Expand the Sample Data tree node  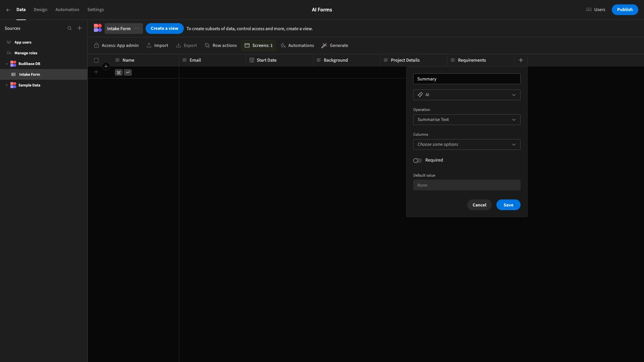[7, 85]
